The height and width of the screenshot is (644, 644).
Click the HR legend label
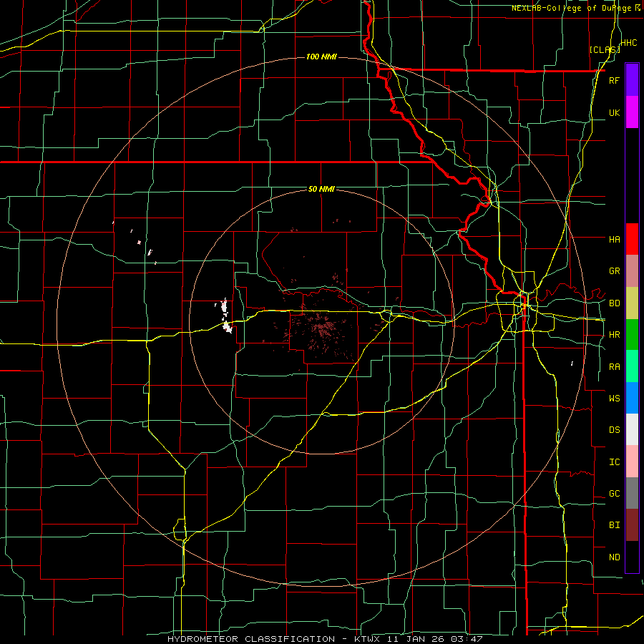pyautogui.click(x=614, y=335)
